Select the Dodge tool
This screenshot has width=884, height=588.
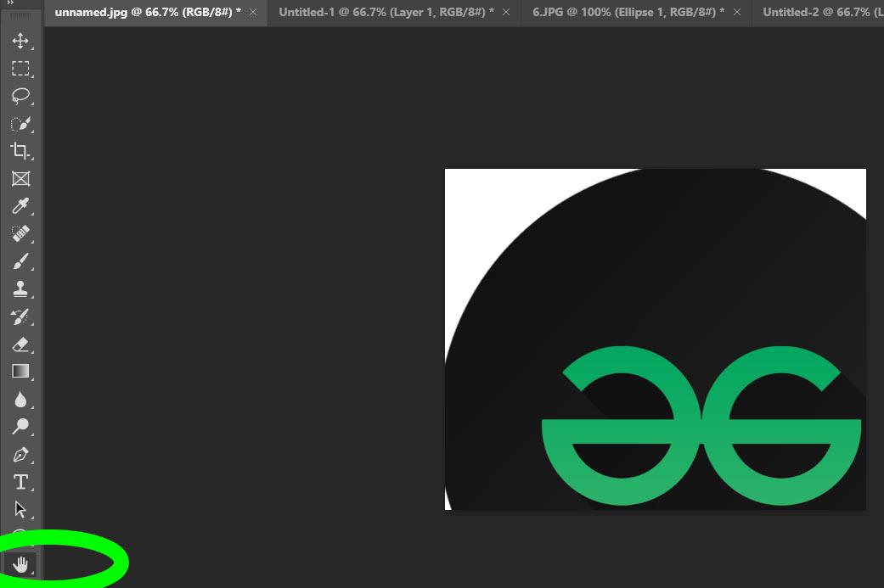[21, 427]
